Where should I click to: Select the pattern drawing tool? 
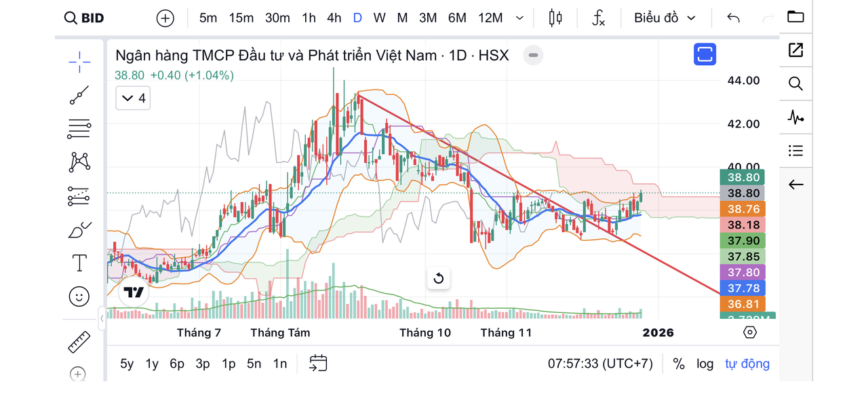pos(79,162)
